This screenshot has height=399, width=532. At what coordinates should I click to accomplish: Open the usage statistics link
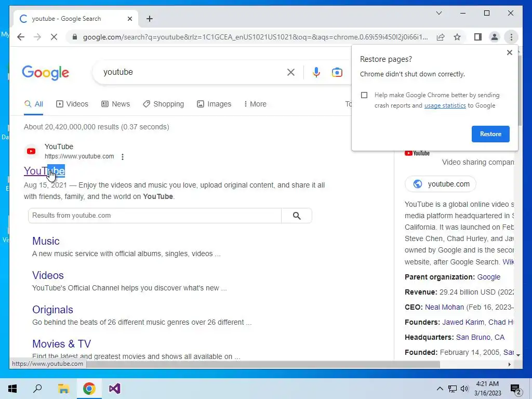445,105
